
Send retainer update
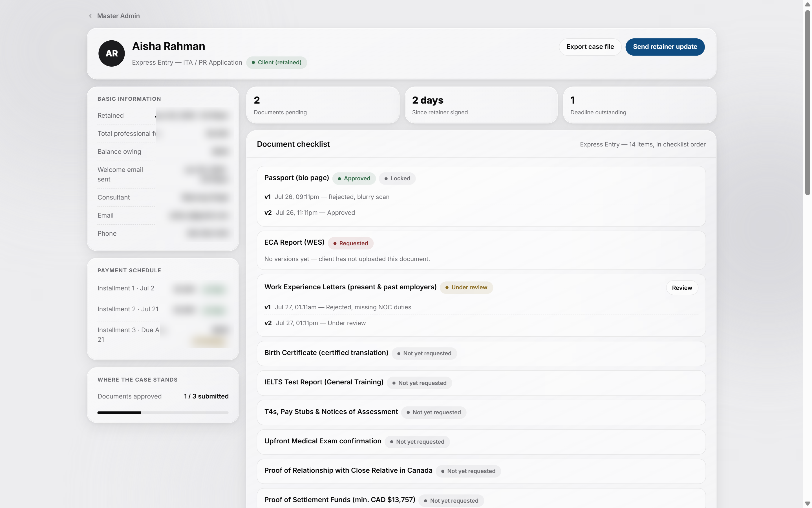[665, 47]
